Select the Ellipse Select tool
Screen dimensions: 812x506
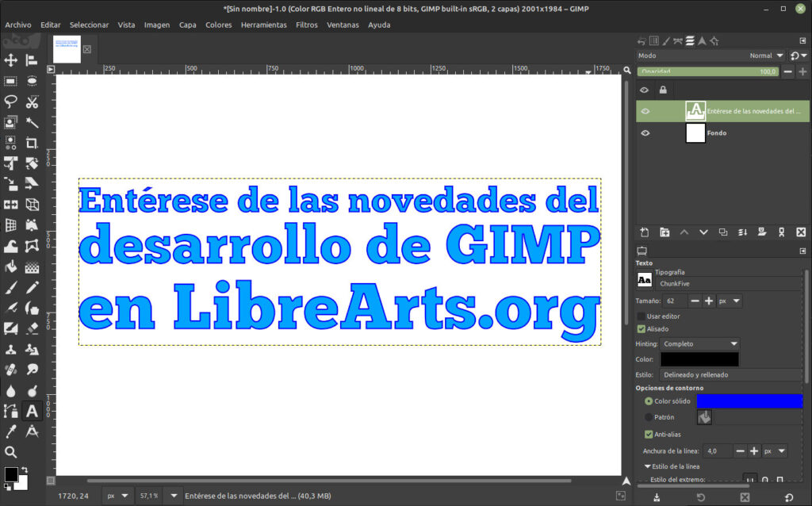tap(32, 82)
